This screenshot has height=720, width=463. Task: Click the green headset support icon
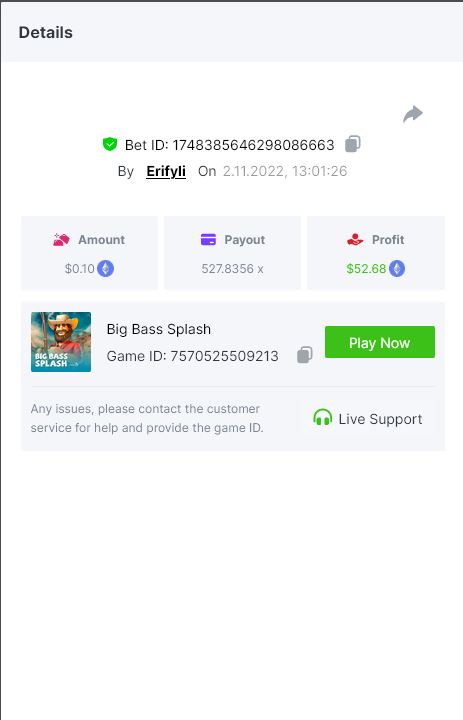point(322,418)
